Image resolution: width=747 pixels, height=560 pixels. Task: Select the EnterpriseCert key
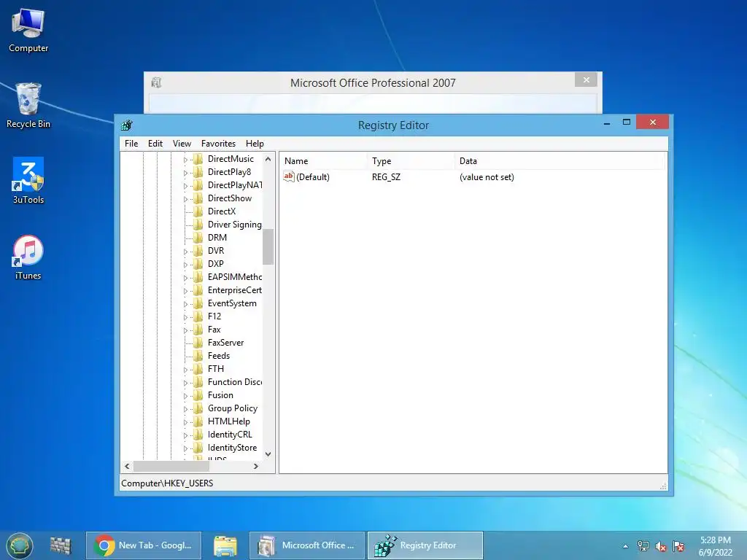click(234, 290)
